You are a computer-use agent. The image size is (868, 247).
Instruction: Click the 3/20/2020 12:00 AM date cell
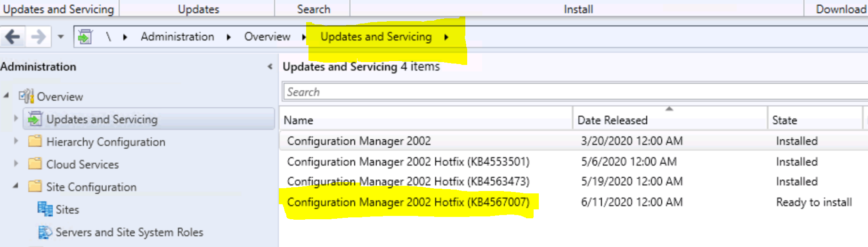tap(632, 141)
